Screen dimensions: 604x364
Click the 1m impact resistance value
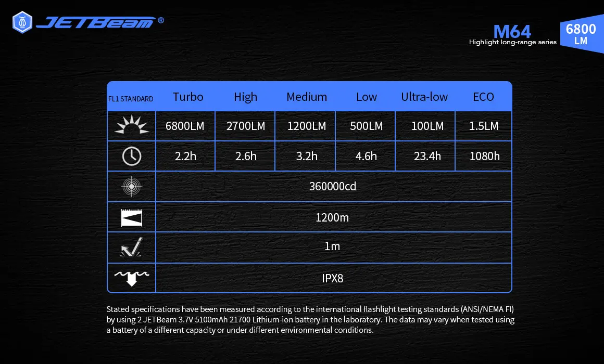(332, 246)
